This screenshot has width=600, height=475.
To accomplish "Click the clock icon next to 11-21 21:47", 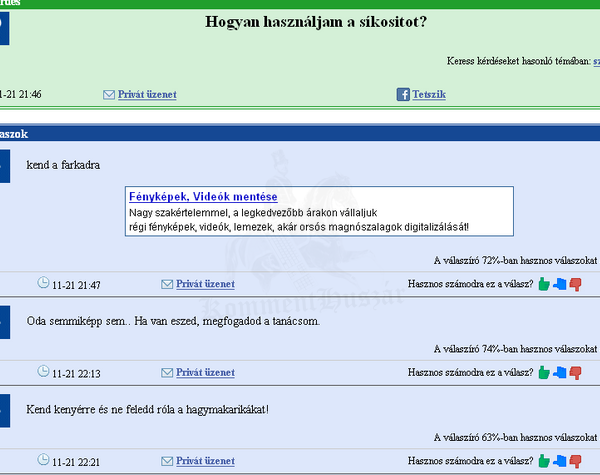I will click(x=43, y=282).
